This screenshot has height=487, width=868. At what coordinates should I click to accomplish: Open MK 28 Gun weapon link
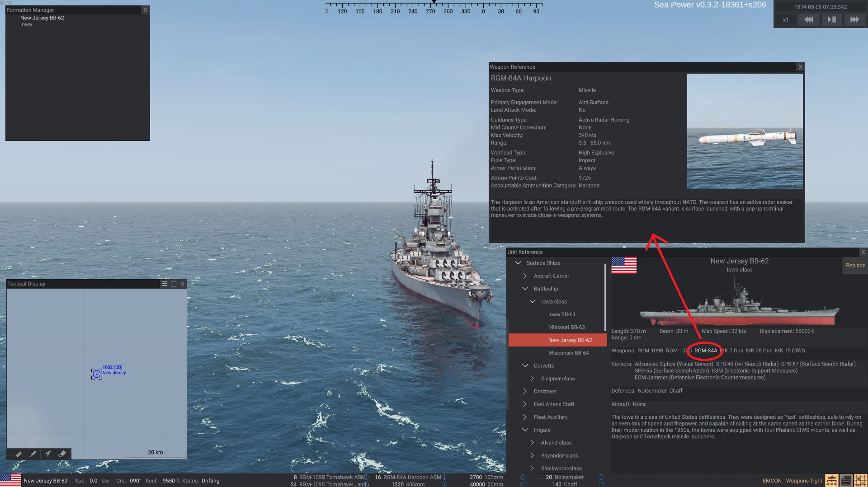pos(759,351)
